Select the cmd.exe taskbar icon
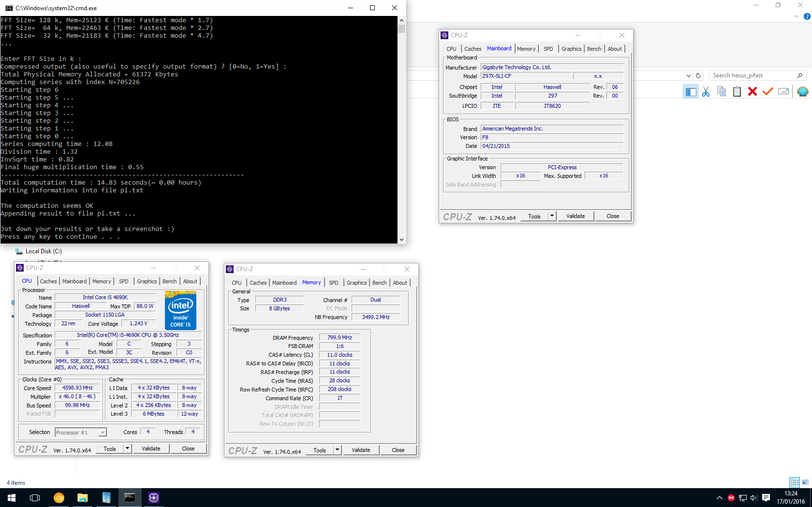Viewport: 812px width, 507px height. (130, 497)
